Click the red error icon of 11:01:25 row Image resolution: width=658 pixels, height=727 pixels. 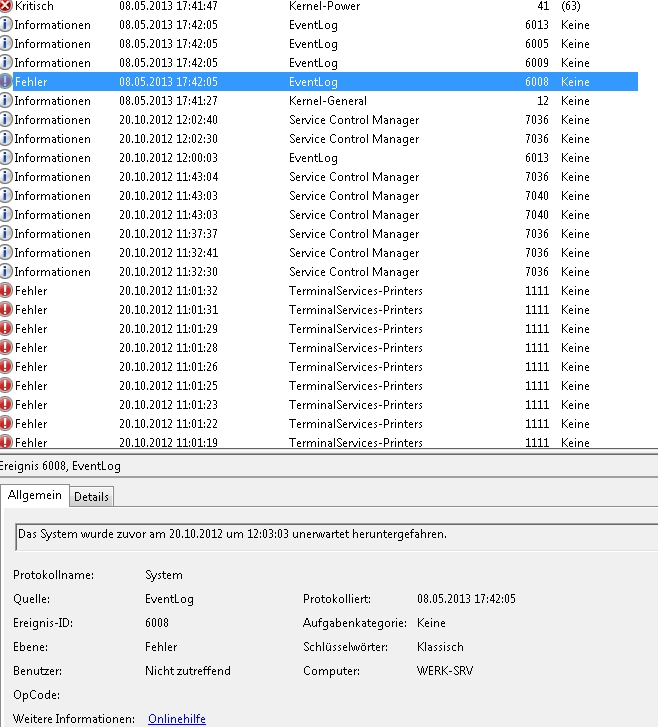click(x=6, y=386)
